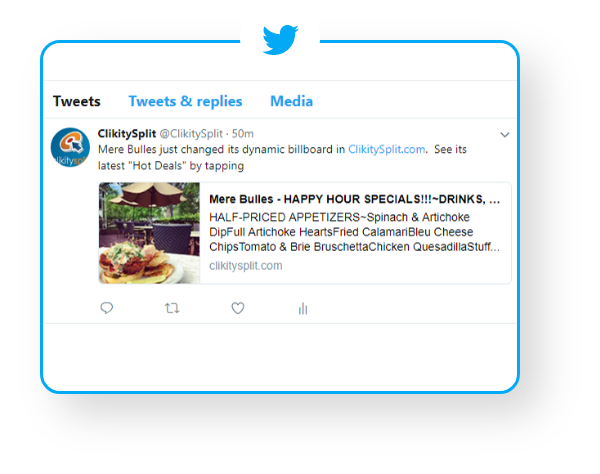This screenshot has width=600, height=474.
Task: Click the Mere Bulles HAPPY HOUR SPECIALS title
Action: (x=354, y=199)
